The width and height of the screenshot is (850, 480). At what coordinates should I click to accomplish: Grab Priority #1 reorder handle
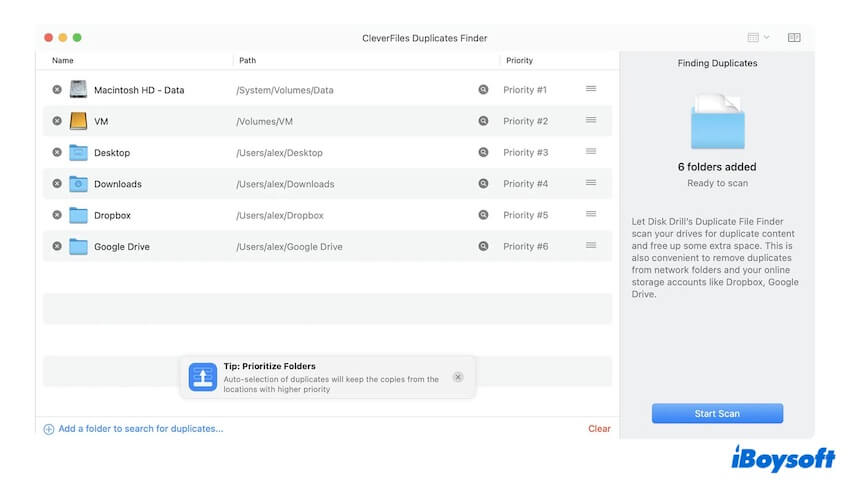(x=591, y=88)
